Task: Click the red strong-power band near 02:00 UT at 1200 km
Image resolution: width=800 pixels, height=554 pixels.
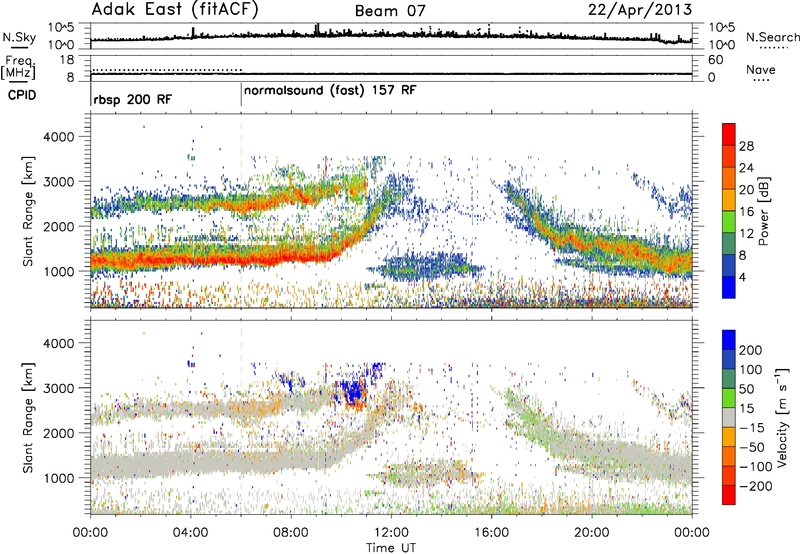Action: point(141,261)
